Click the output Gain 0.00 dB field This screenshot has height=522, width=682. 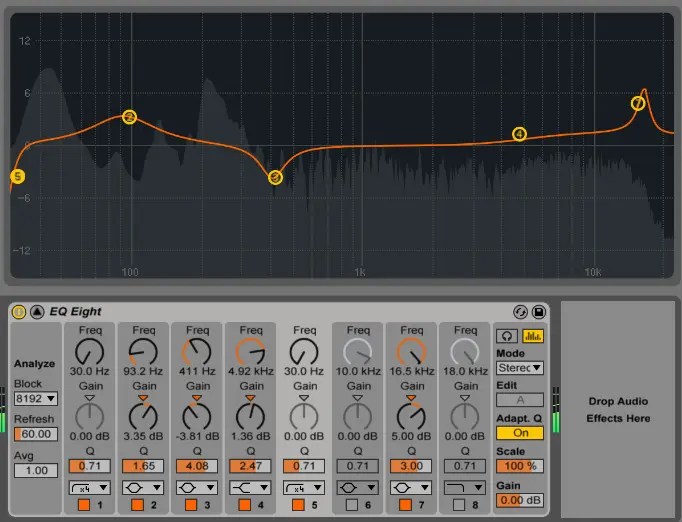coord(520,500)
